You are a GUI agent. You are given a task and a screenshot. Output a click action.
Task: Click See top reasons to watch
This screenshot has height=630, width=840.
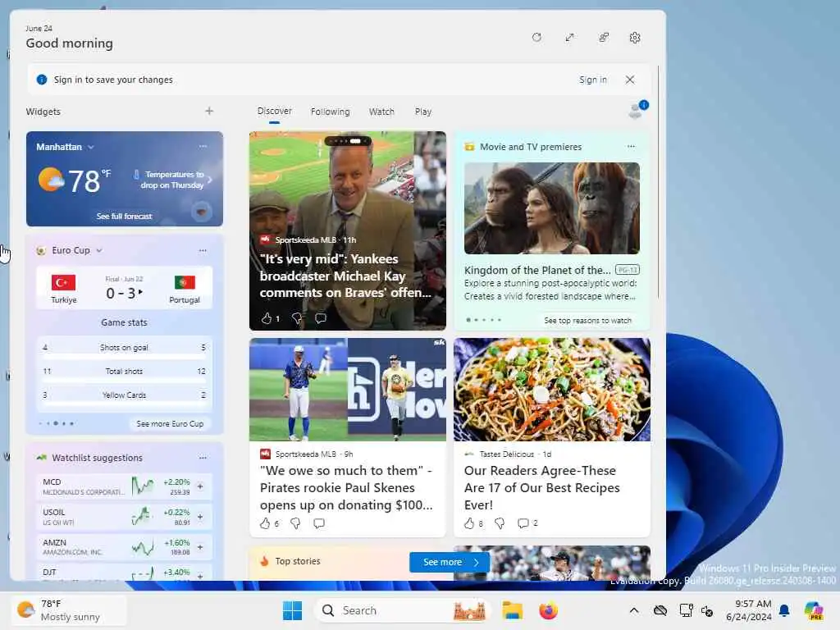587,321
